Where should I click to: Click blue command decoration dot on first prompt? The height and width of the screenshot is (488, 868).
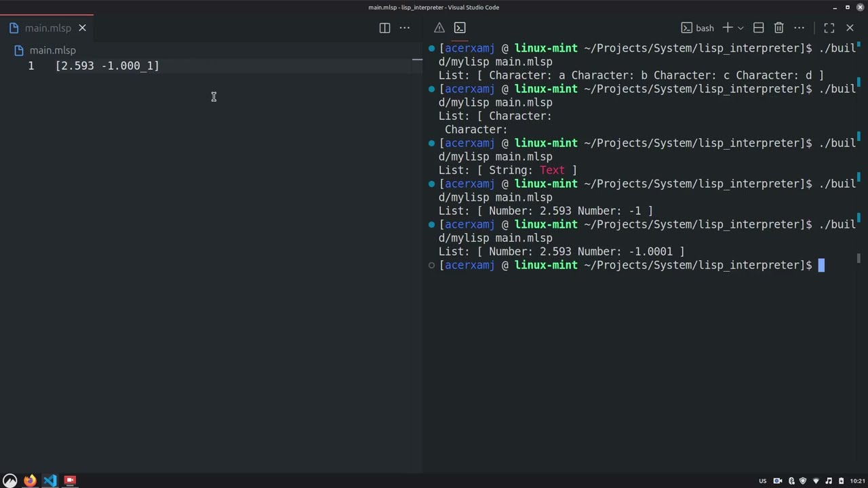click(431, 48)
